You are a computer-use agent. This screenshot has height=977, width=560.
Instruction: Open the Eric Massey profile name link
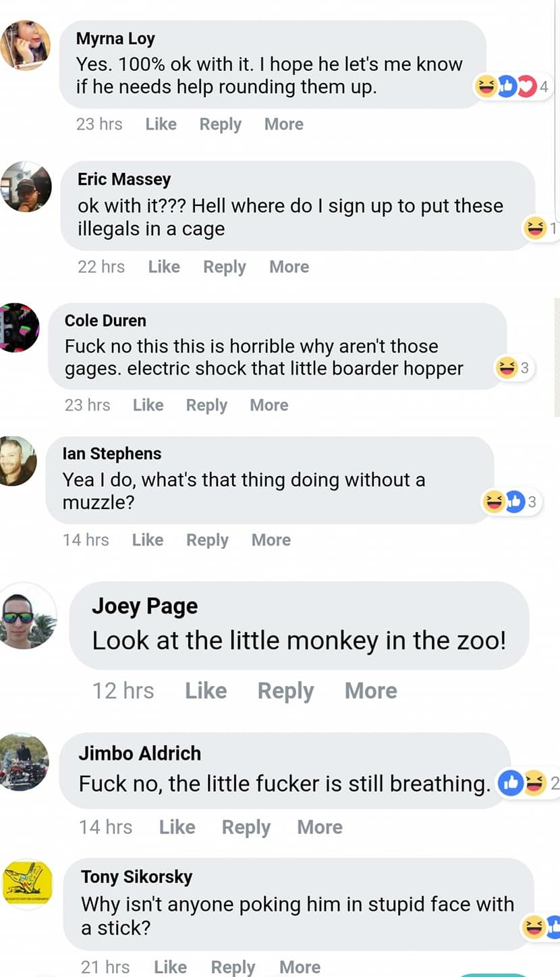124,179
